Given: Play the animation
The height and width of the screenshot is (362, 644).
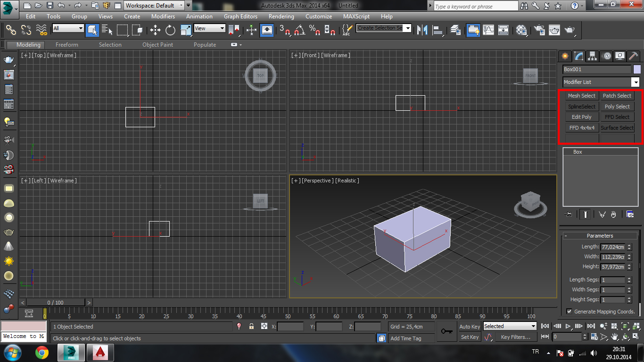Looking at the screenshot, I should [568, 326].
